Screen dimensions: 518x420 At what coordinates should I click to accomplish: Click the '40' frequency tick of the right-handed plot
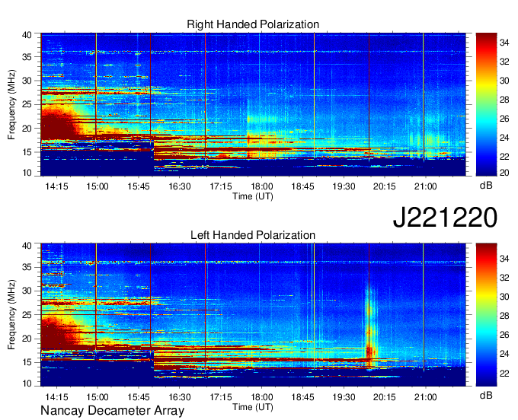point(27,35)
